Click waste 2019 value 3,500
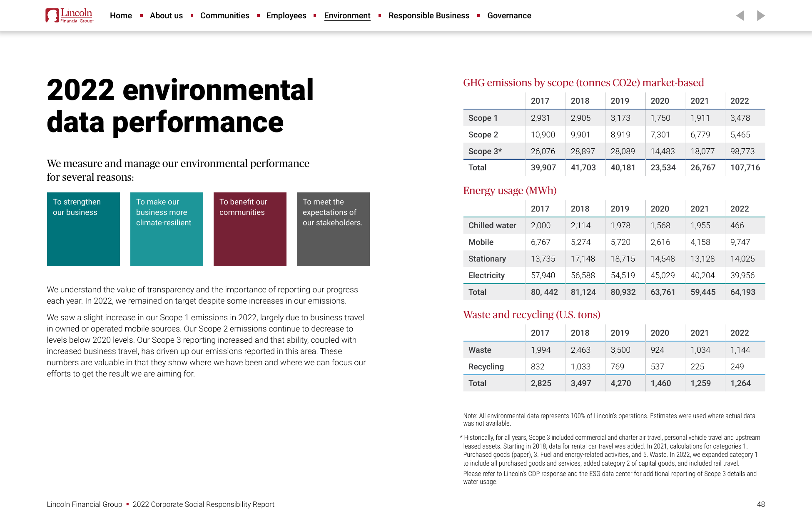 620,350
